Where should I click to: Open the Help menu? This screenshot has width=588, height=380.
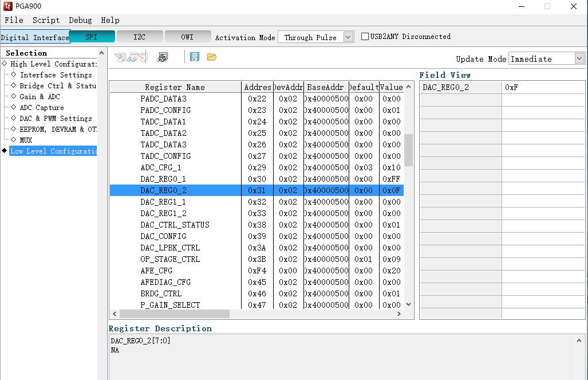pos(110,20)
